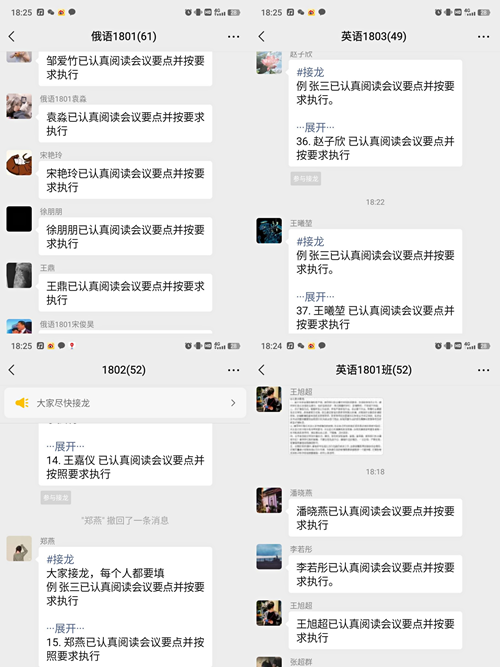Tap 参与接龙 under 王嘉仪's entry
The height and width of the screenshot is (667, 500).
tap(56, 498)
